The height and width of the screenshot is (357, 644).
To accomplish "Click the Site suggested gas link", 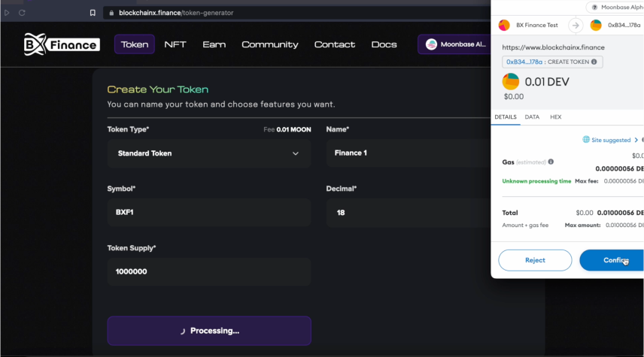I will pyautogui.click(x=611, y=140).
